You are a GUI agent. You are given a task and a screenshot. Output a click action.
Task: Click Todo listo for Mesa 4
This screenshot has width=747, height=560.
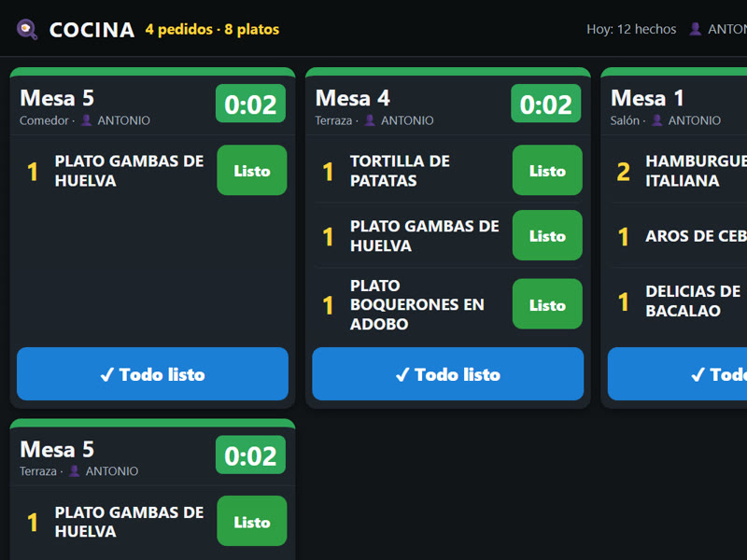coord(448,374)
